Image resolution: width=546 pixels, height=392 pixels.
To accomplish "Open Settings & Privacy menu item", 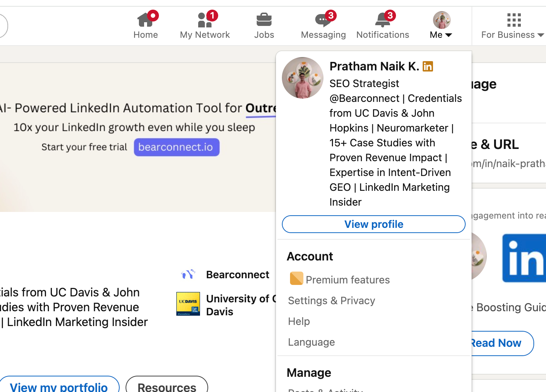I will pos(332,300).
